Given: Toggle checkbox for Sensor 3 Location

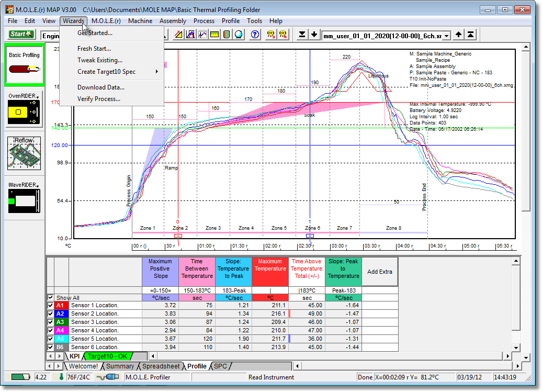Looking at the screenshot, I should click(x=50, y=322).
